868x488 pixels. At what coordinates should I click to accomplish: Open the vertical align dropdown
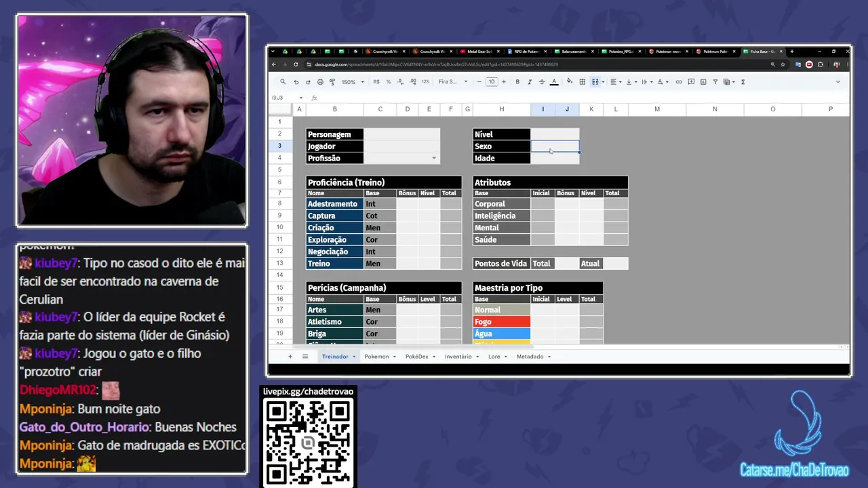[630, 82]
